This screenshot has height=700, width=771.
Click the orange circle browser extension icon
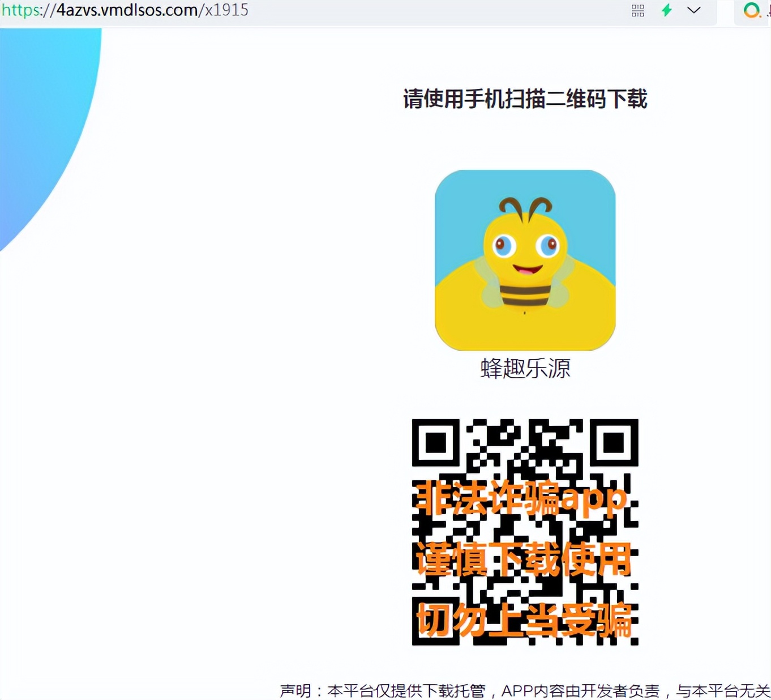[752, 10]
